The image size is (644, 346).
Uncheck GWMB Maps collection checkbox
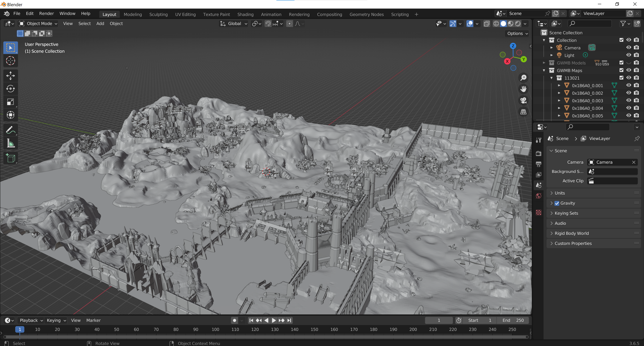coord(621,70)
